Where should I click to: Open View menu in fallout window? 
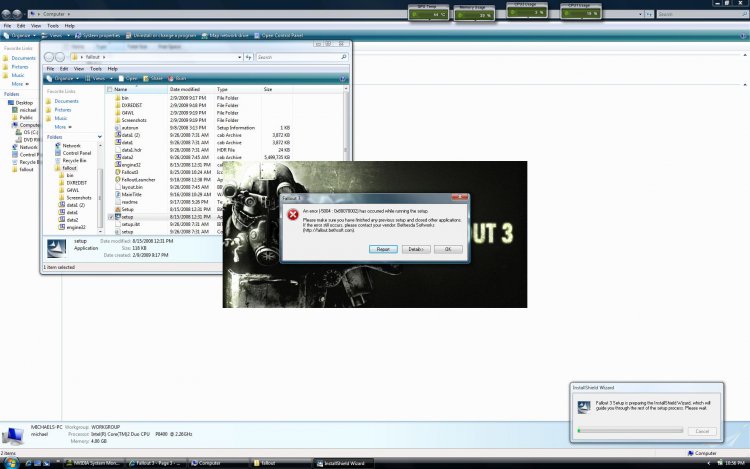tap(79, 69)
